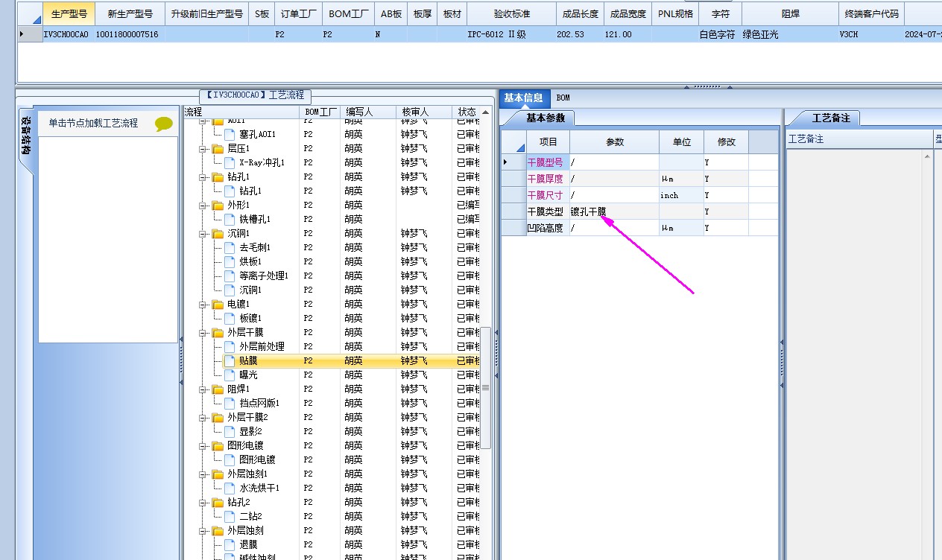Click the 镀孔干膜 parameter value cell
This screenshot has height=560, width=942.
pos(614,211)
